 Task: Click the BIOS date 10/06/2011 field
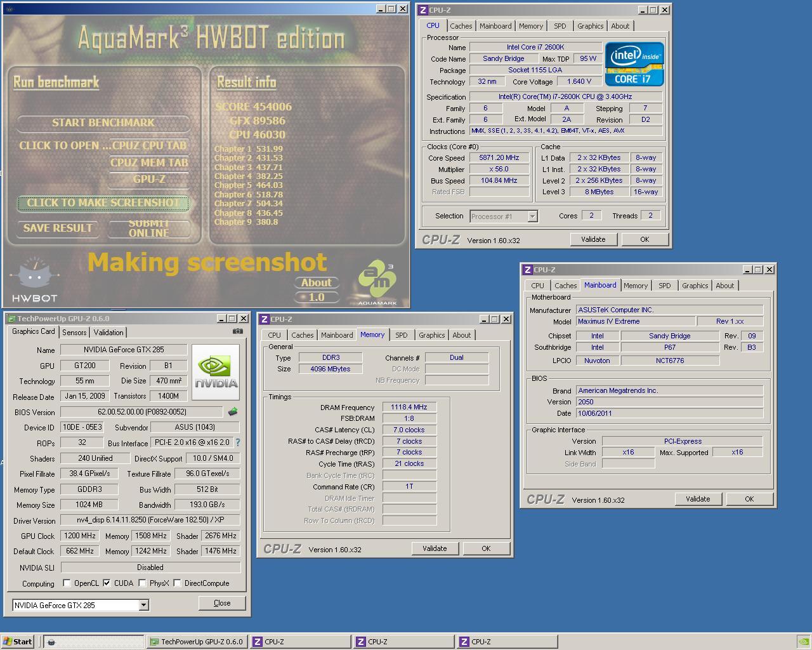(669, 413)
